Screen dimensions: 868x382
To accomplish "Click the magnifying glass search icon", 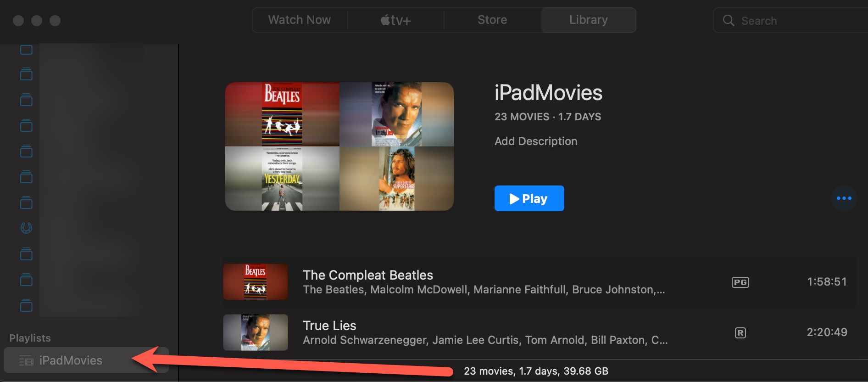I will (x=729, y=21).
